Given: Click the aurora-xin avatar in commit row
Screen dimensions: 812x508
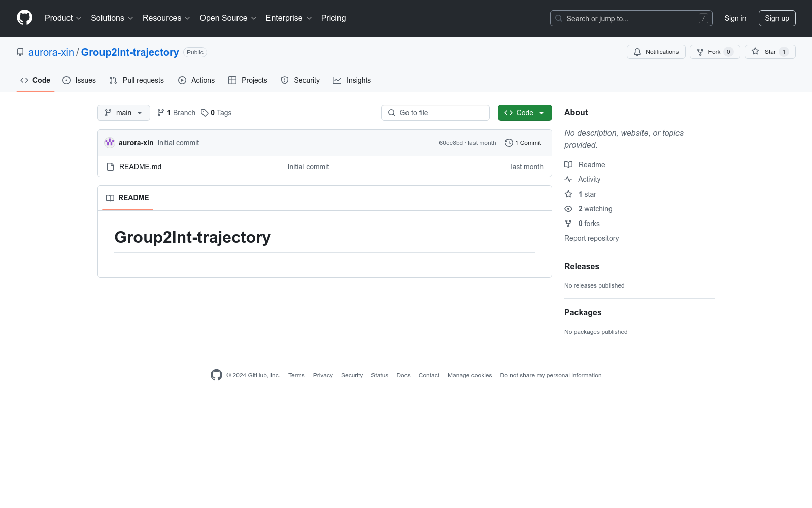Looking at the screenshot, I should 110,143.
